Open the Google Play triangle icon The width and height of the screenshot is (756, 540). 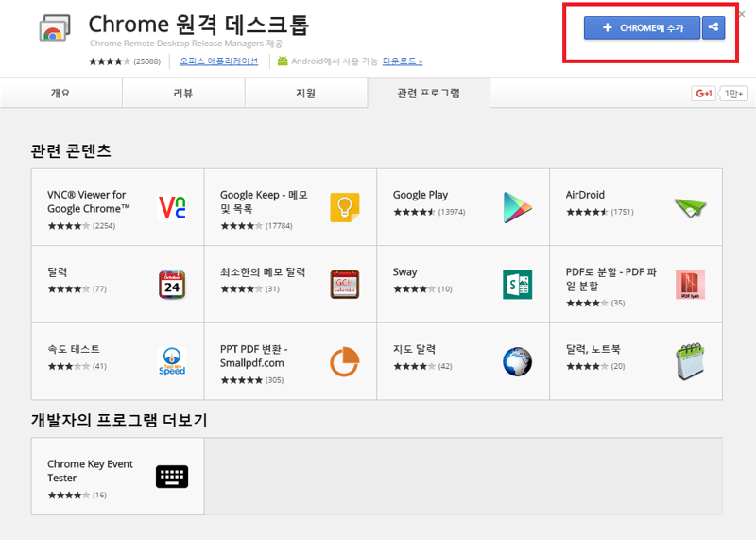(517, 207)
